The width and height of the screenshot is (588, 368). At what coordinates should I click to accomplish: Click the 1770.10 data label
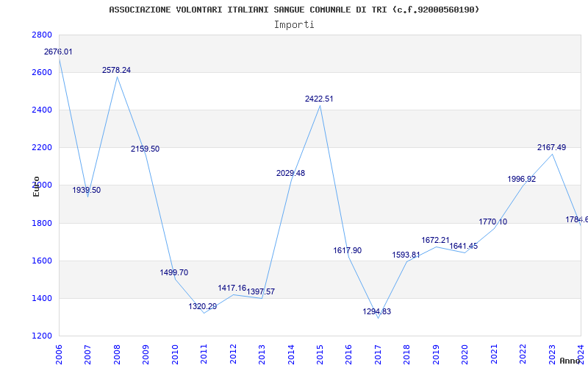pos(493,222)
